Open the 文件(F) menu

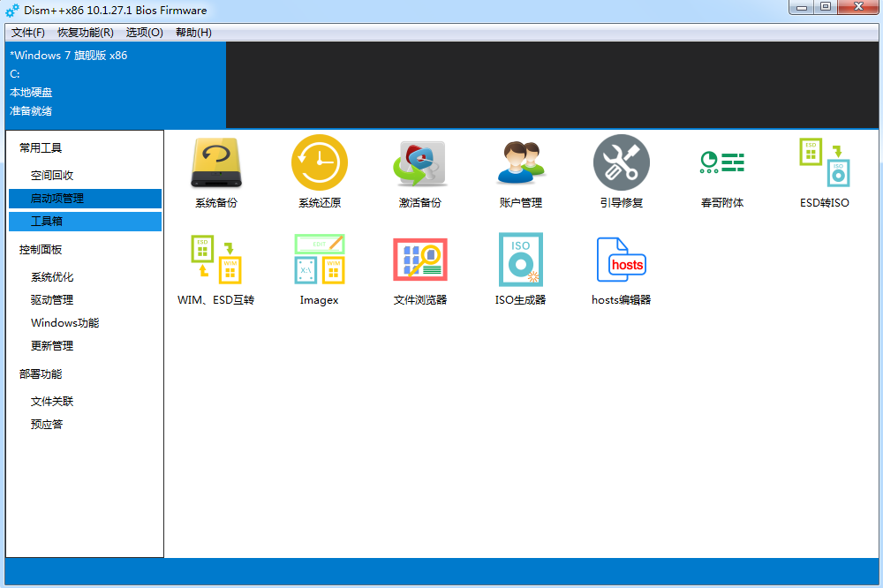pyautogui.click(x=28, y=33)
